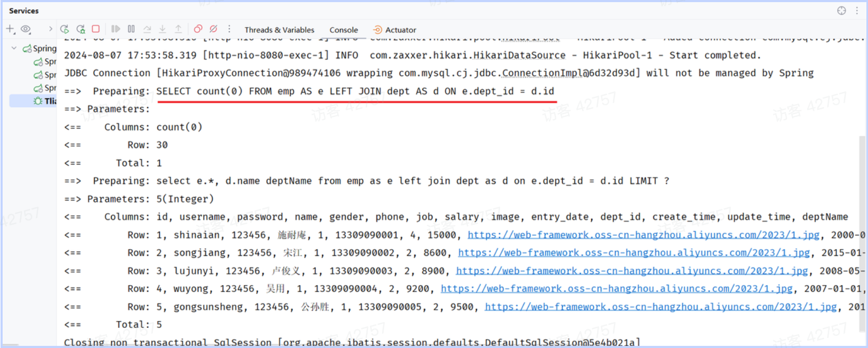The width and height of the screenshot is (868, 348).
Task: Click the Step Out debugger icon
Action: 178,29
